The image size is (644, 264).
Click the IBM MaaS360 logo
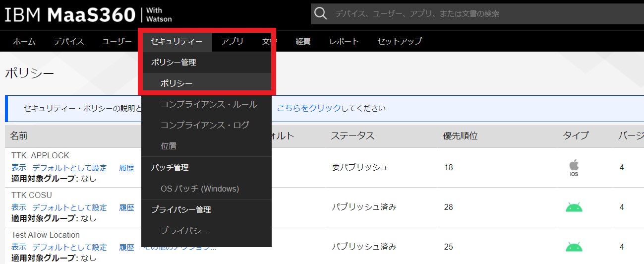click(88, 14)
